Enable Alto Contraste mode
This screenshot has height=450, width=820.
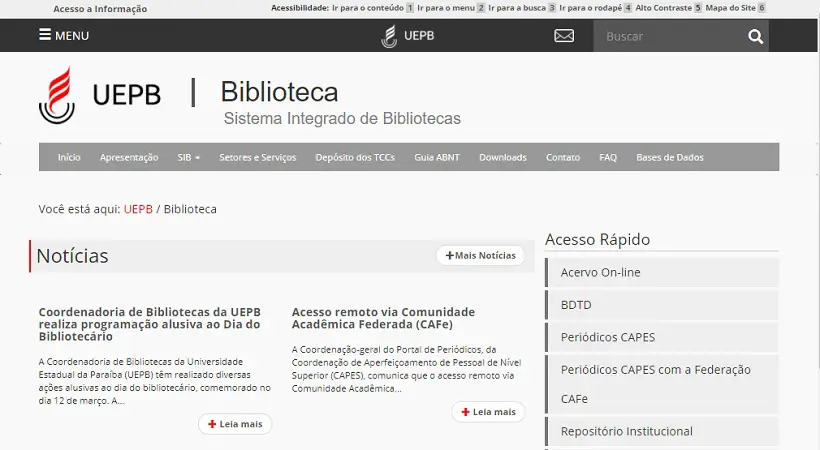click(x=668, y=8)
